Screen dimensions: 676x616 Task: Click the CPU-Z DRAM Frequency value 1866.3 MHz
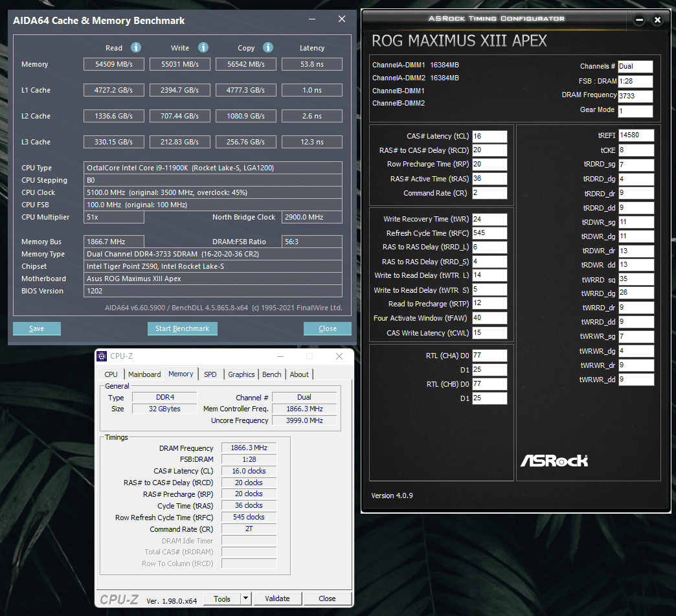(x=249, y=448)
